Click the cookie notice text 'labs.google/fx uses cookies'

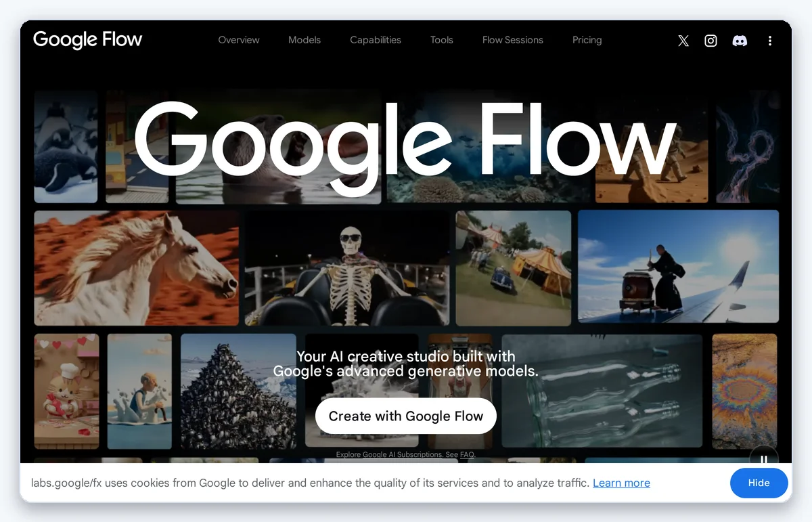pos(310,483)
